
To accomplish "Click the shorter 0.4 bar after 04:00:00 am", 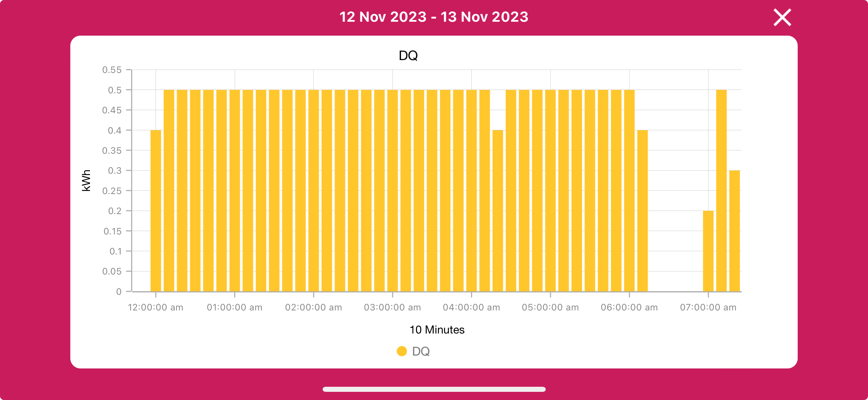I will [498, 211].
